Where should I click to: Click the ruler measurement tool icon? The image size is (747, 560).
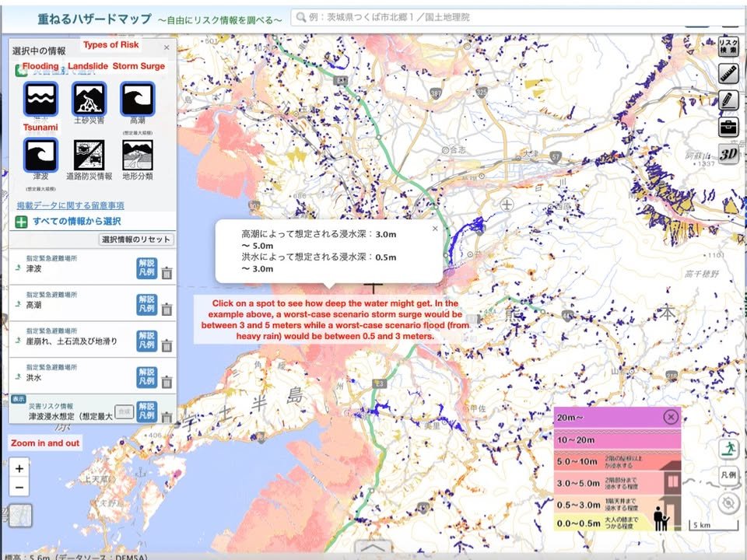tap(728, 74)
